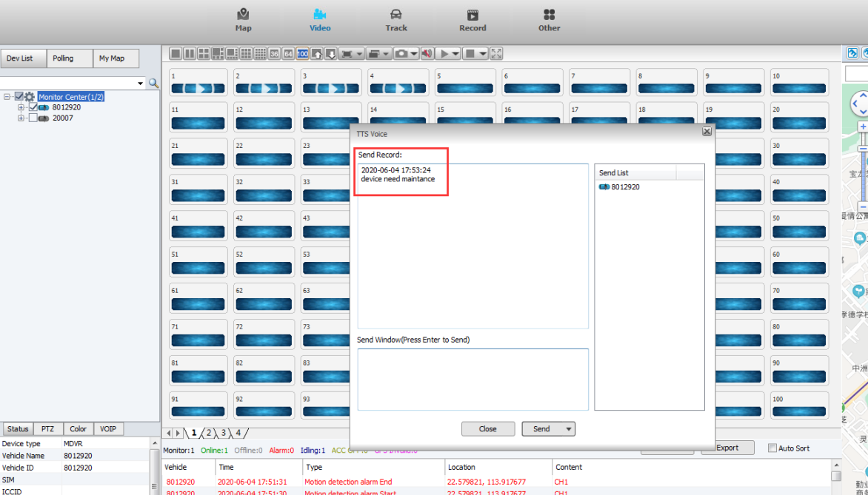Open the Status tab
The height and width of the screenshot is (495, 868).
[18, 428]
